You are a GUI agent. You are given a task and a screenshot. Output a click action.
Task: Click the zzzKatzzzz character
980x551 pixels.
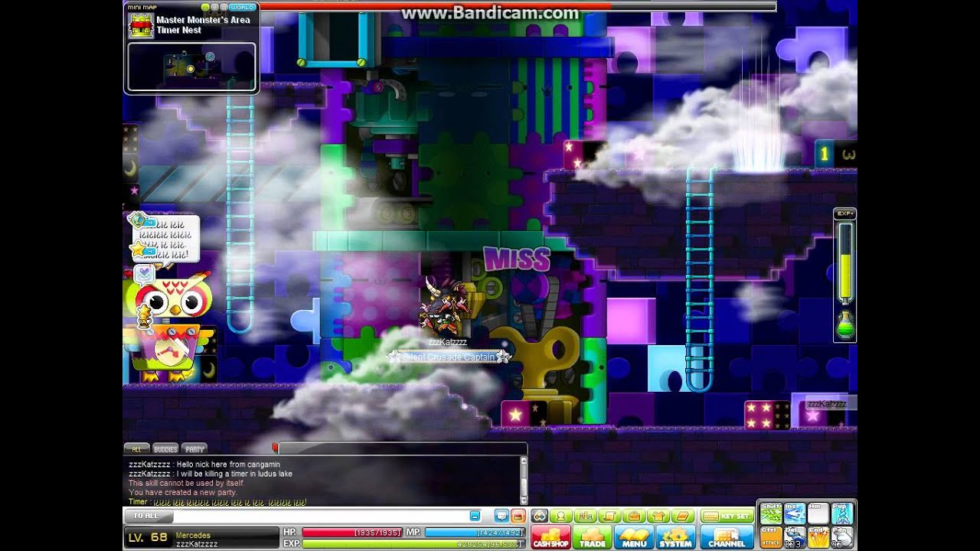(x=446, y=306)
